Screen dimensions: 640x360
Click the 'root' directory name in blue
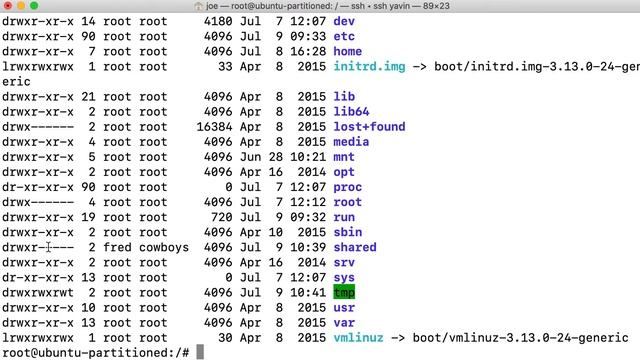348,202
